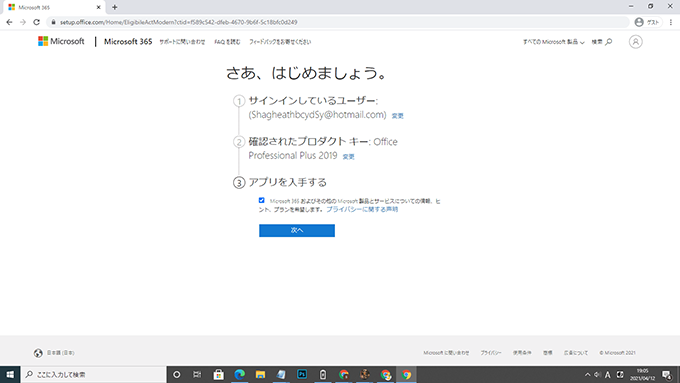
Task: Open Microsoft Edge from the taskbar
Action: point(239,374)
